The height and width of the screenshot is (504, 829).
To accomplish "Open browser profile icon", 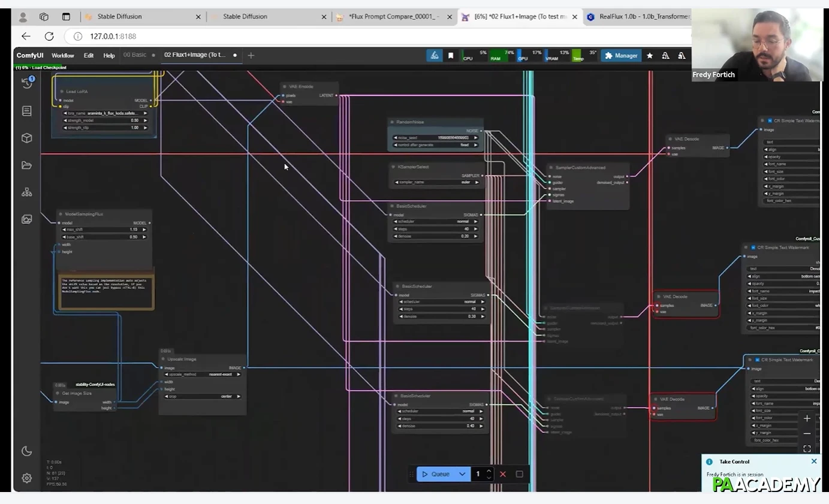I will pos(23,17).
